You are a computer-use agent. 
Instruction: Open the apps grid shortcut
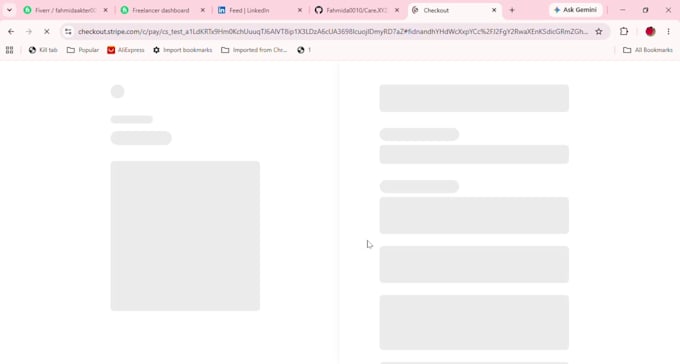10,50
